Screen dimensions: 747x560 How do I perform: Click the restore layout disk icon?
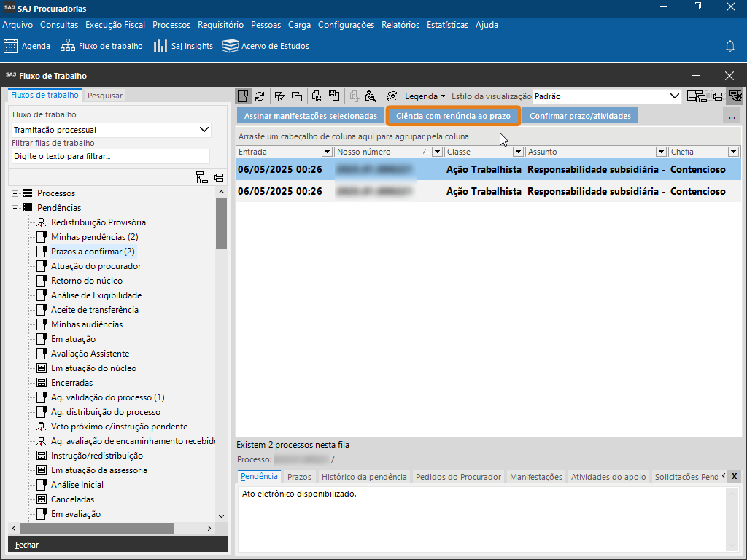[x=334, y=96]
